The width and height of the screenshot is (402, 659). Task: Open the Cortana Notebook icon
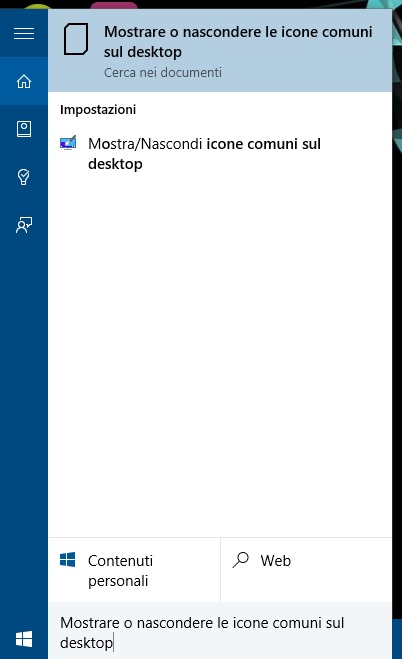(x=24, y=129)
